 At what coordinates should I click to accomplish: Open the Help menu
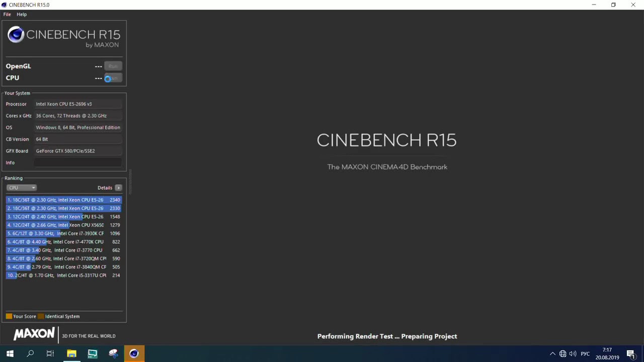point(22,14)
